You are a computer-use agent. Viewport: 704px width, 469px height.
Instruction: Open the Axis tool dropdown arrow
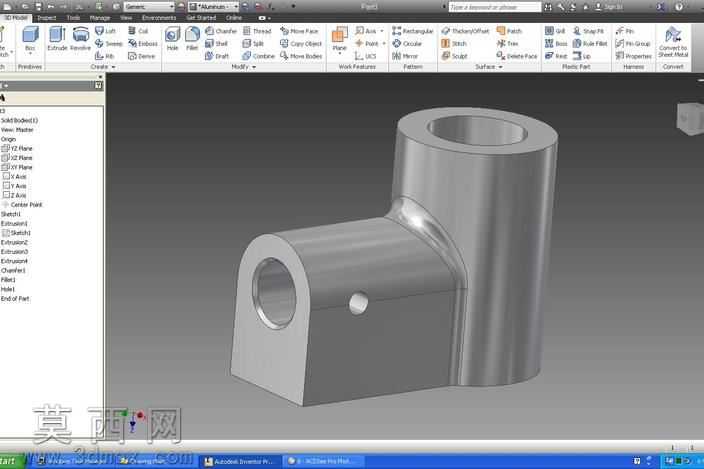pyautogui.click(x=382, y=31)
